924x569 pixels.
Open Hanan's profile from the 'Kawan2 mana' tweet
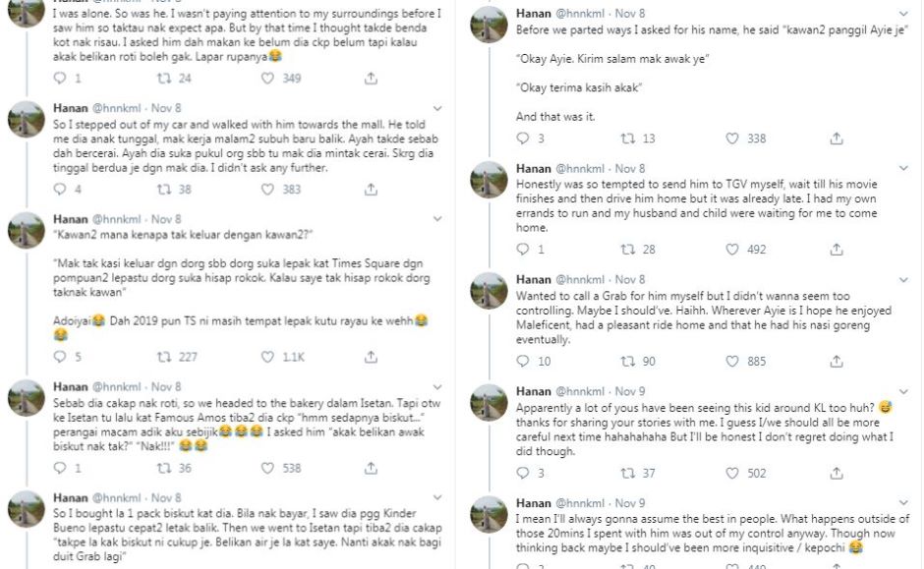[x=70, y=218]
